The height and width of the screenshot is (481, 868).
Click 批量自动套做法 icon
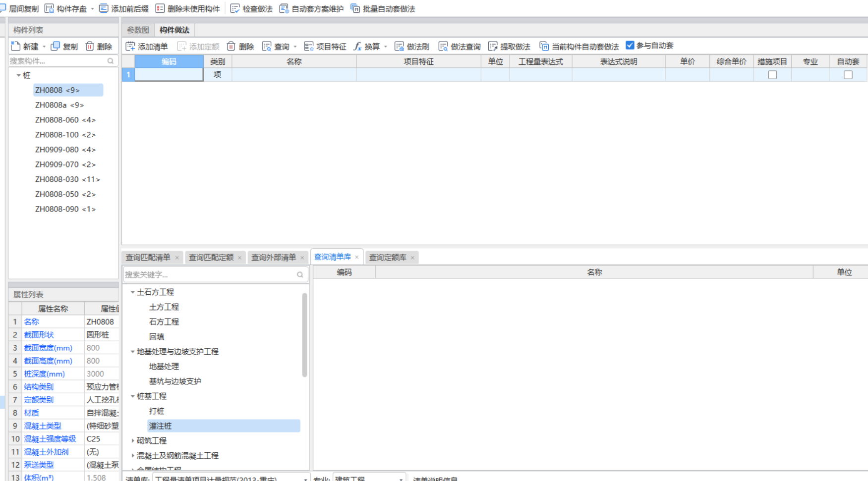click(x=355, y=8)
